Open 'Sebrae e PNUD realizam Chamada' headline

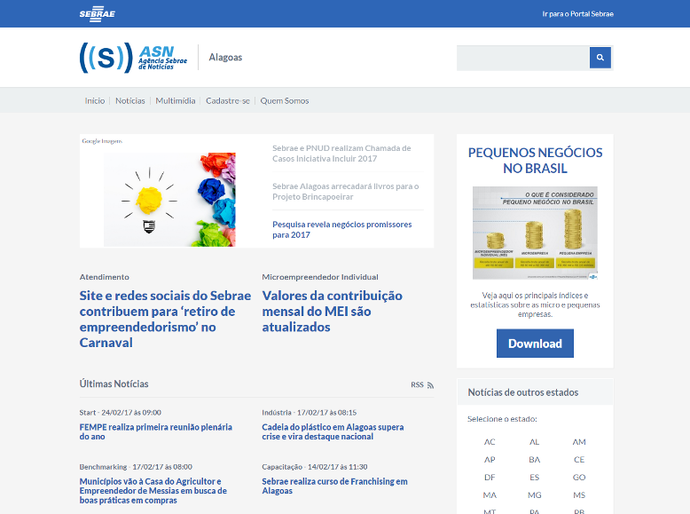(x=341, y=153)
